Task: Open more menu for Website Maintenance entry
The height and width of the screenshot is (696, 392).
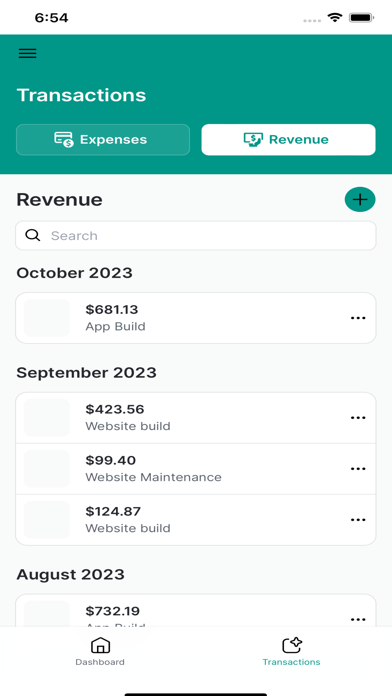Action: coord(358,469)
